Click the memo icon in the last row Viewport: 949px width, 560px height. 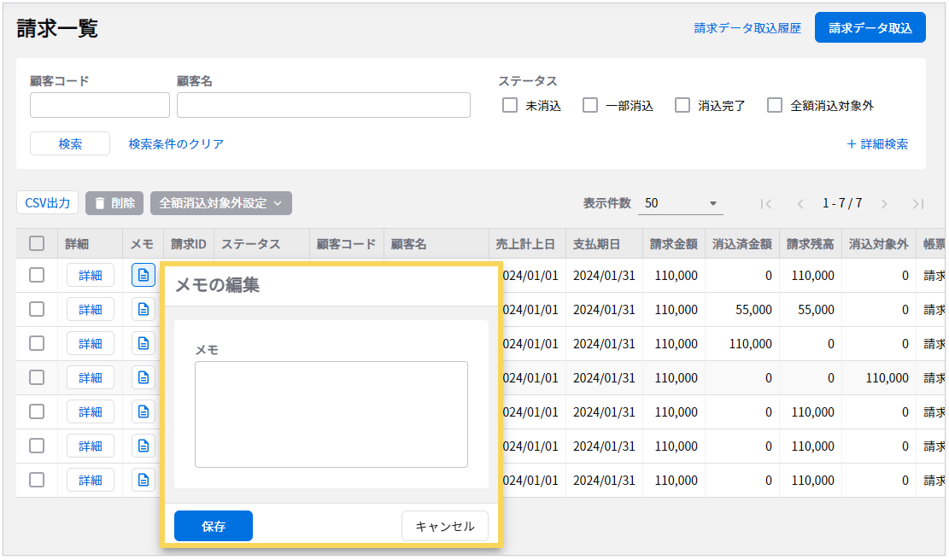[144, 480]
